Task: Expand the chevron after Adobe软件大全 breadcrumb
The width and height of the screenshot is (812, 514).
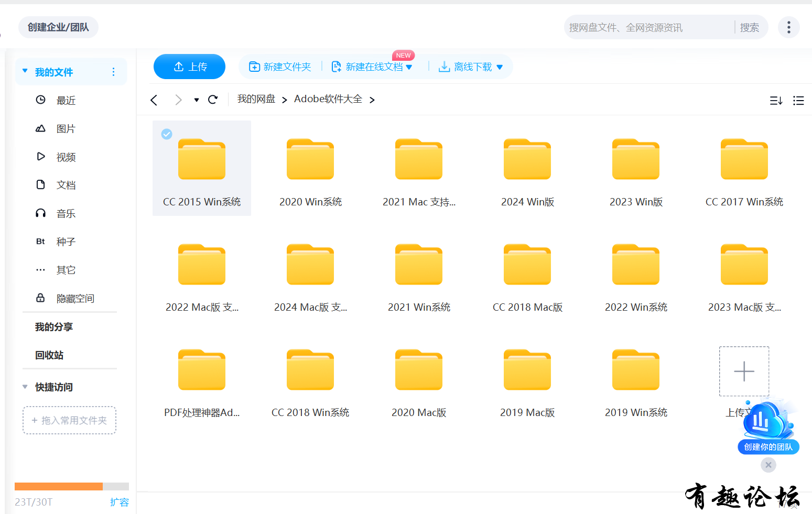Action: tap(372, 100)
